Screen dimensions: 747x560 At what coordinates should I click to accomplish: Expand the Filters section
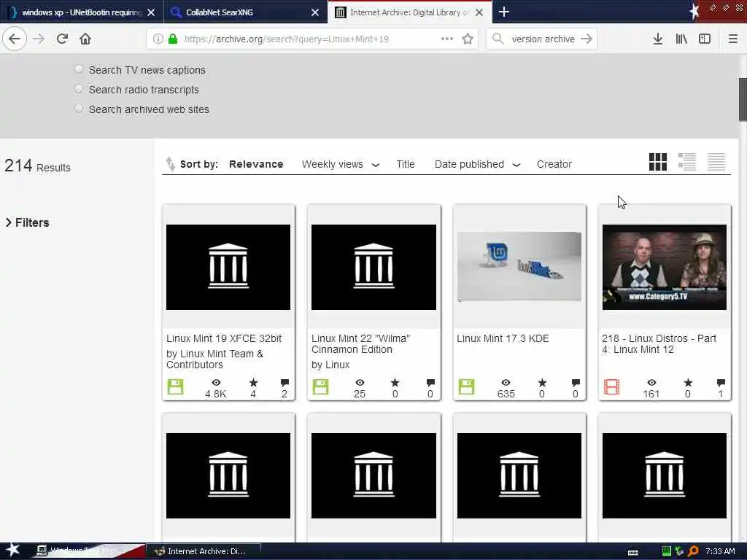27,222
